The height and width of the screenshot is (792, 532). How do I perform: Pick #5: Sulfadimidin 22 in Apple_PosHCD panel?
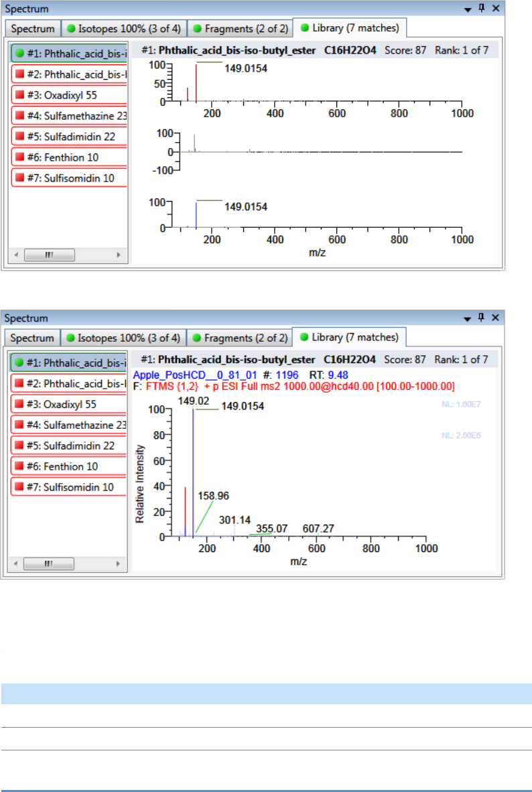[x=68, y=446]
